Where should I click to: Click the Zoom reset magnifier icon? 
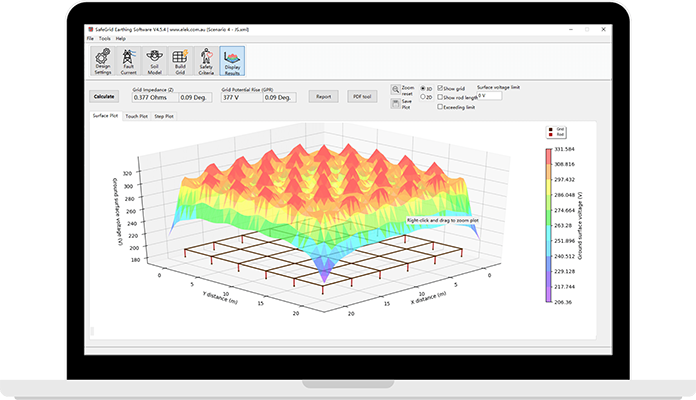coord(395,89)
